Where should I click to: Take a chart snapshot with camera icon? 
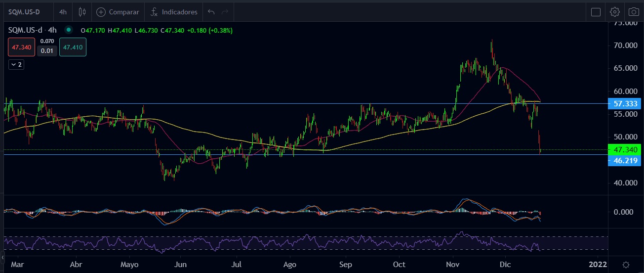(x=633, y=12)
